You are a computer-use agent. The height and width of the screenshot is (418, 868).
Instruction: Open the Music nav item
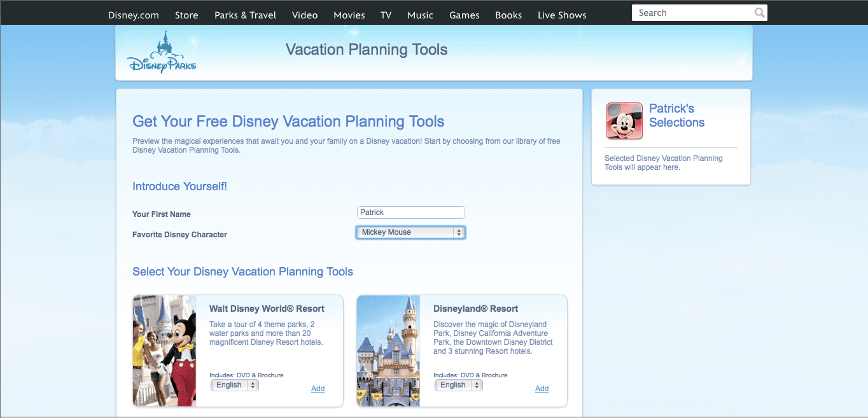[420, 15]
